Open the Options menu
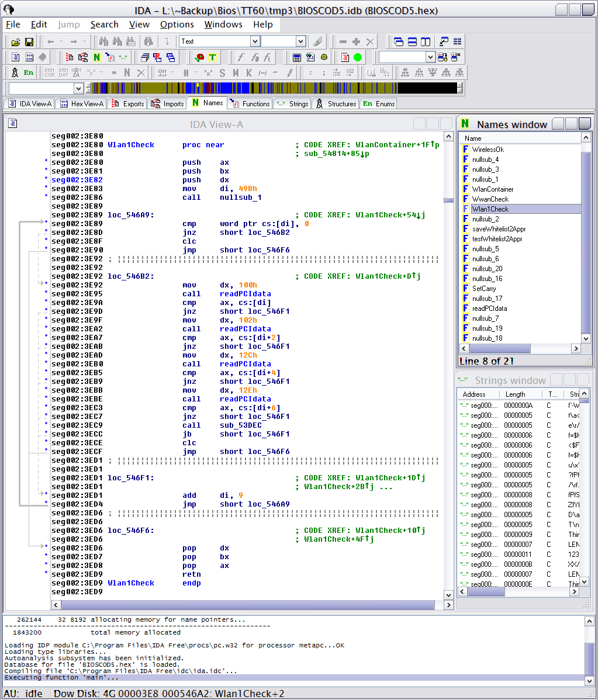The image size is (598, 700). [x=177, y=25]
